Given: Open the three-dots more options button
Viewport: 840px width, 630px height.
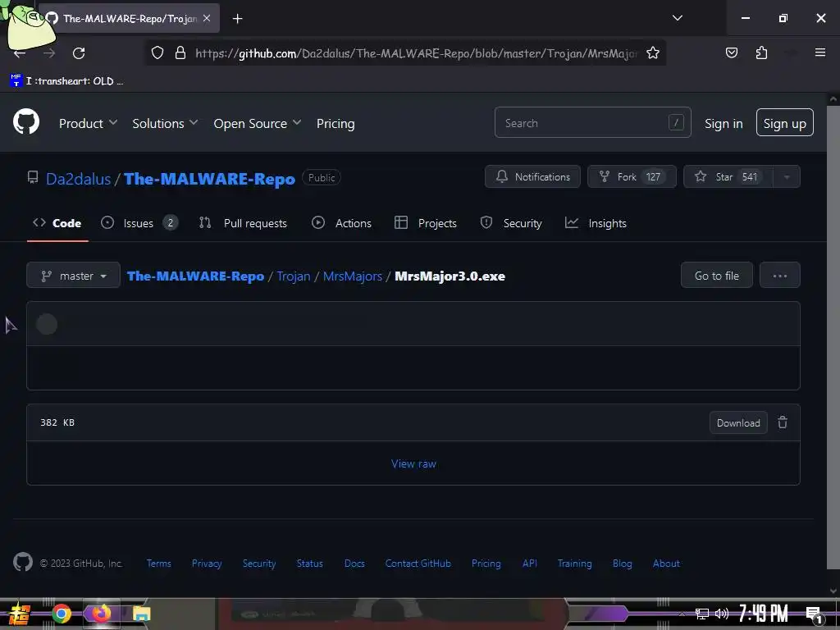Looking at the screenshot, I should click(779, 276).
